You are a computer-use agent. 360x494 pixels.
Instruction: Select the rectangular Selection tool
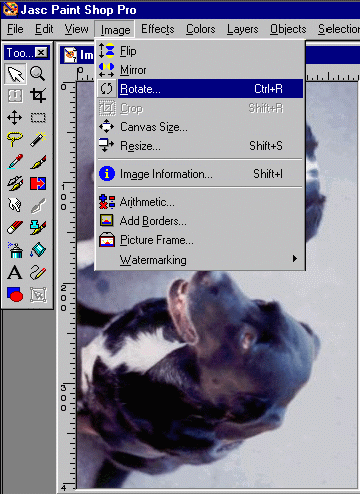pyautogui.click(x=38, y=118)
